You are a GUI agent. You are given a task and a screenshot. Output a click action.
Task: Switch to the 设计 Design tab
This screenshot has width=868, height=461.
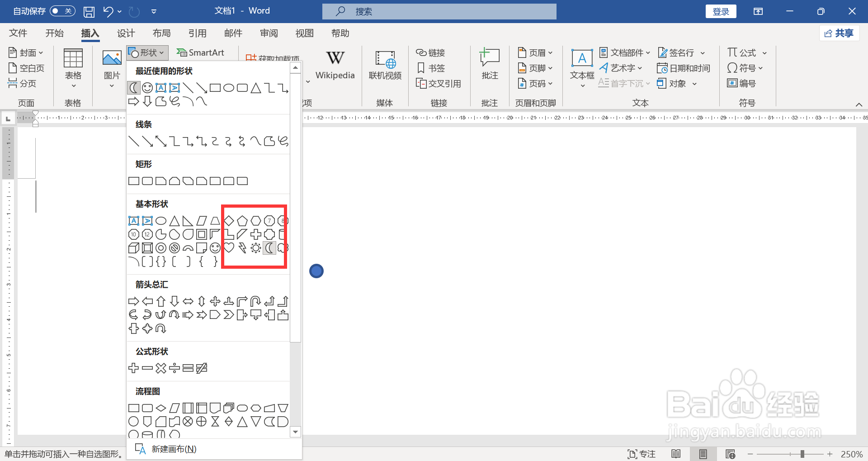(126, 33)
